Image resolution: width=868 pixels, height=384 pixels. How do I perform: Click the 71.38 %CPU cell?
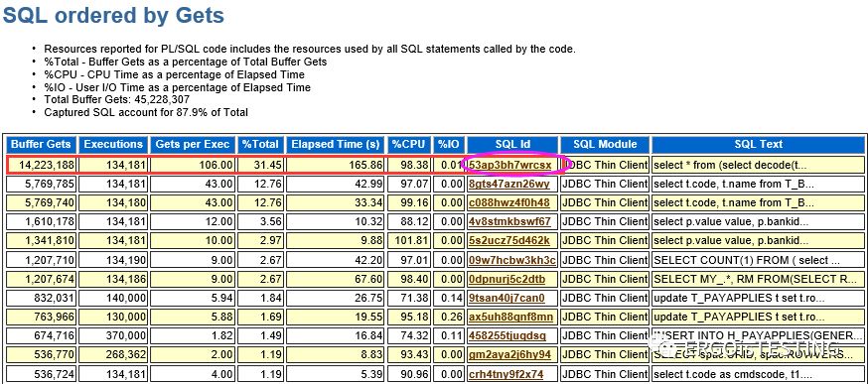(x=409, y=298)
